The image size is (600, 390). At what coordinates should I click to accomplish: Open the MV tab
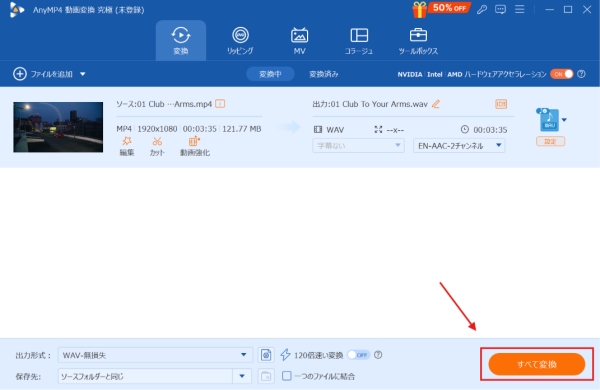pos(299,41)
